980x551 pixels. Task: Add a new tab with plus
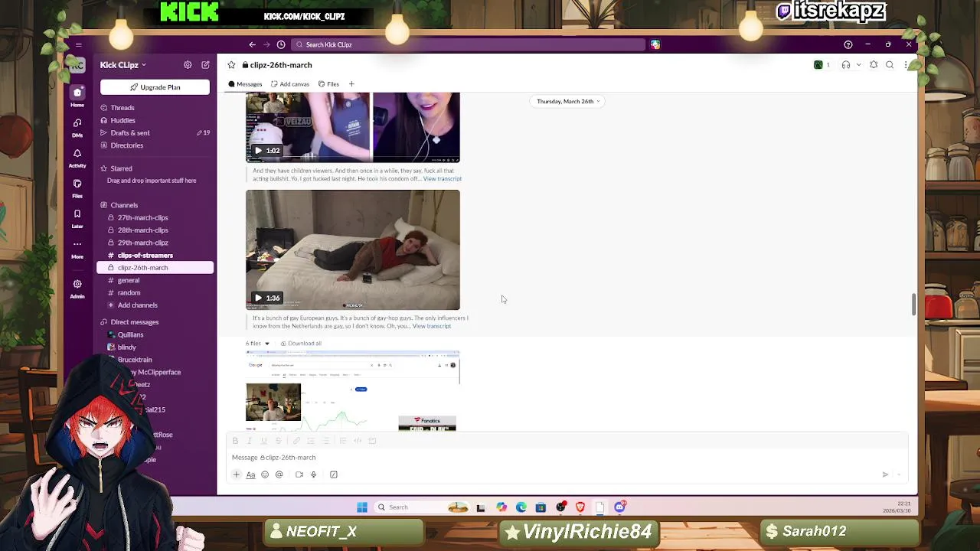[x=351, y=84]
